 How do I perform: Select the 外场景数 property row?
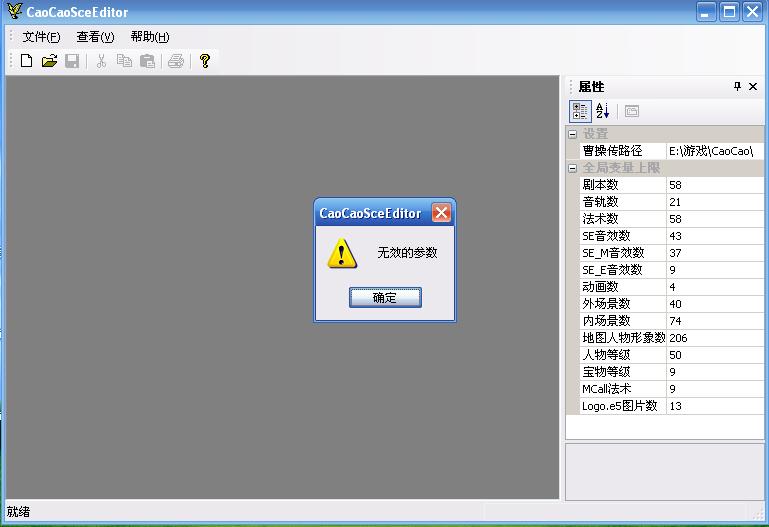click(x=671, y=304)
